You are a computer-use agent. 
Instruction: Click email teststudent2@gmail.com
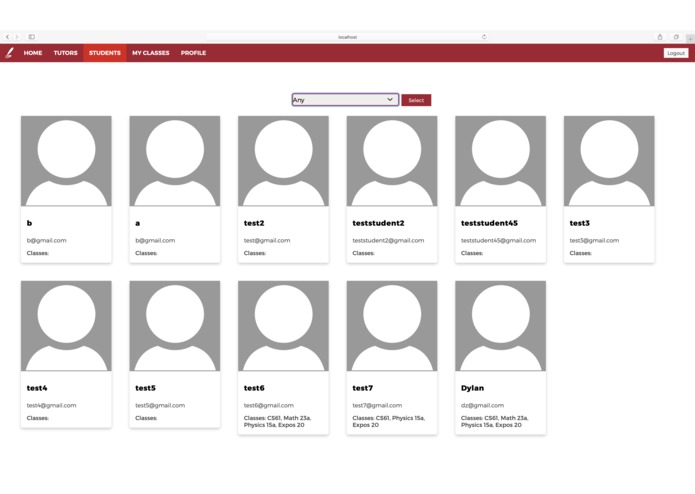[388, 240]
